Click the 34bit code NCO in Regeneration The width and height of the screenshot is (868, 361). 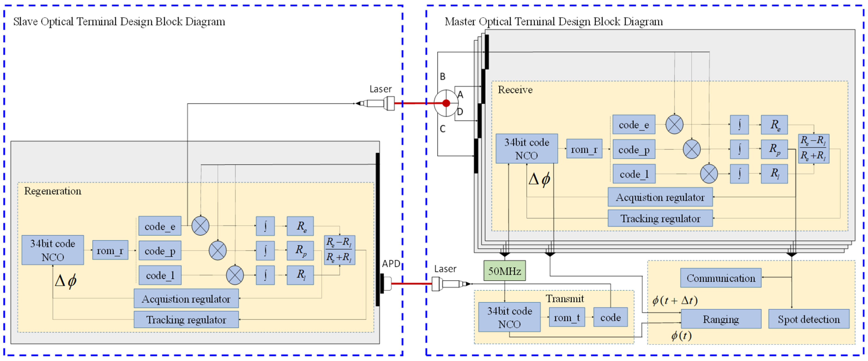(x=53, y=250)
